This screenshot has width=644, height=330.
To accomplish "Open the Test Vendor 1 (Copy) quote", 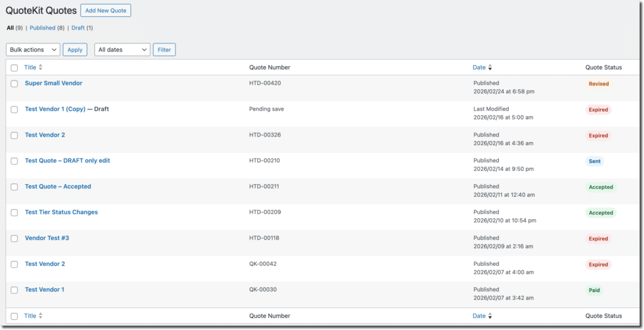I will click(x=55, y=109).
